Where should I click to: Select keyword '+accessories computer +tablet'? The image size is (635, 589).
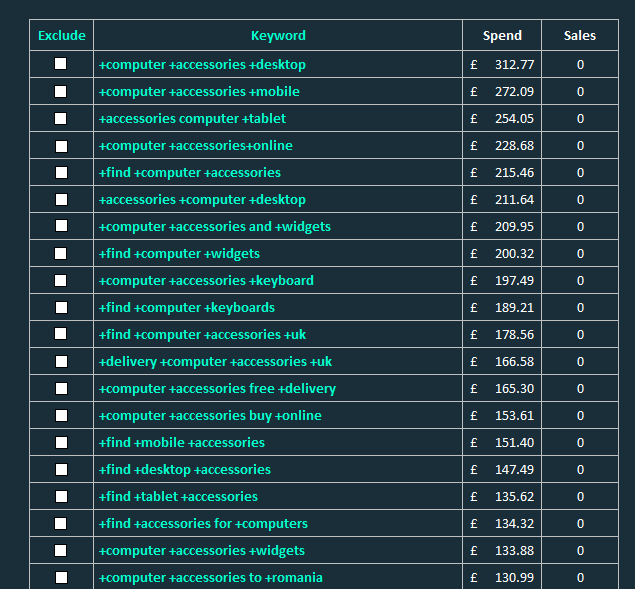(192, 119)
